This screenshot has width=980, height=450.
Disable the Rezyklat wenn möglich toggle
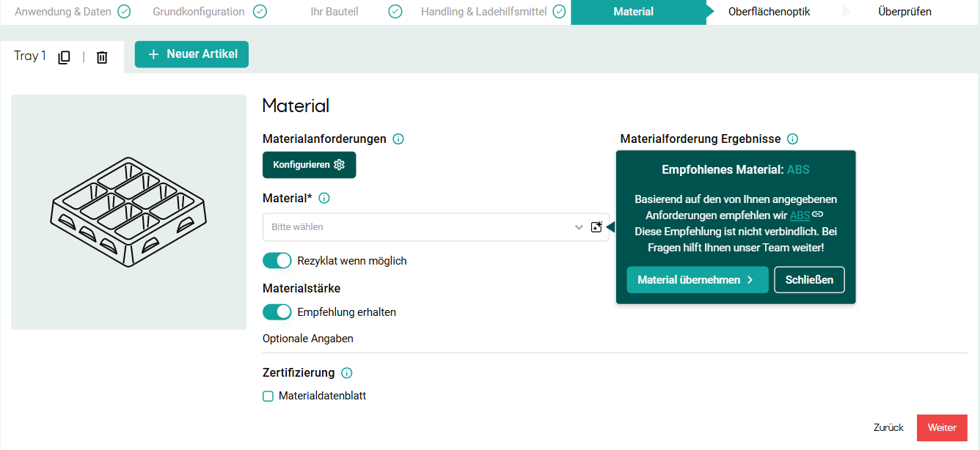click(277, 260)
